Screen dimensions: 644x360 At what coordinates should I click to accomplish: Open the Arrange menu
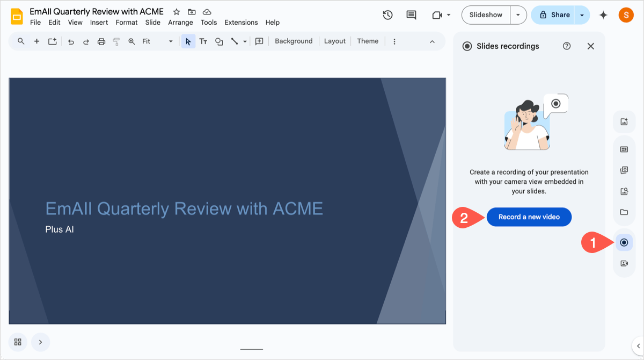click(180, 23)
